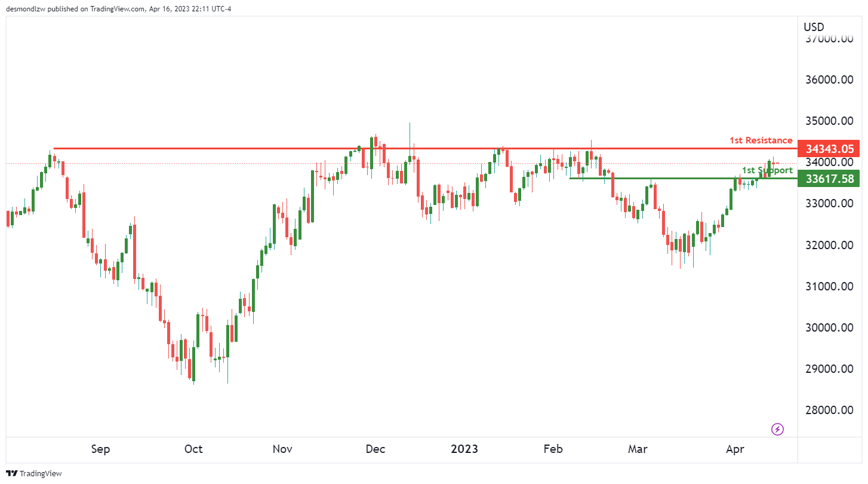Image resolution: width=868 pixels, height=484 pixels.
Task: Click Sep on the time axis
Action: point(100,449)
